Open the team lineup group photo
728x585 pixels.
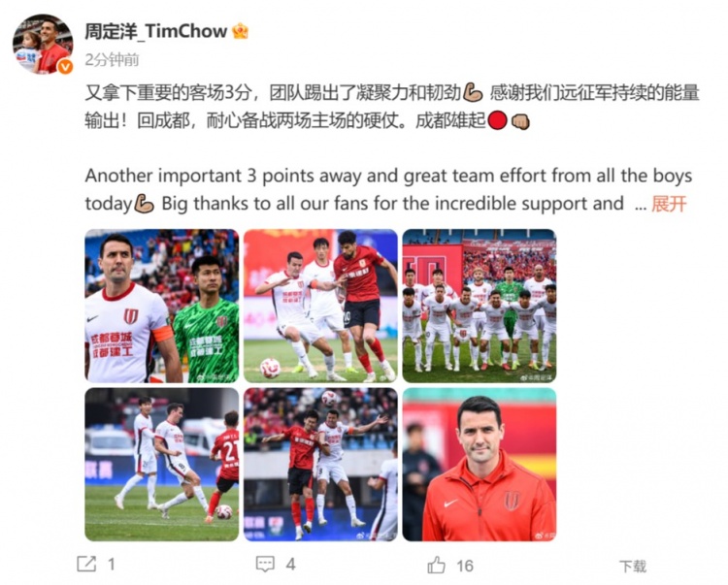point(480,306)
